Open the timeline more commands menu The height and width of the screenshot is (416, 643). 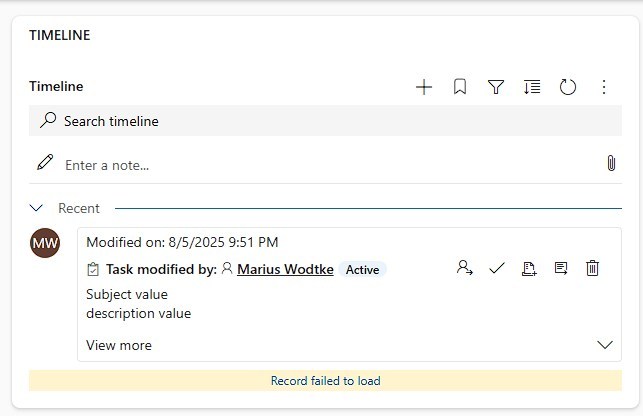pyautogui.click(x=604, y=87)
